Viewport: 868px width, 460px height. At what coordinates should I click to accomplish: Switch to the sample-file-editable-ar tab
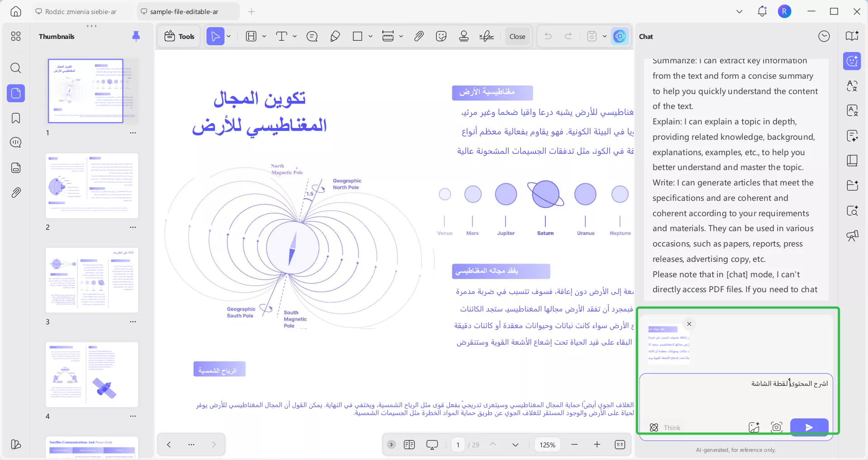tap(188, 11)
